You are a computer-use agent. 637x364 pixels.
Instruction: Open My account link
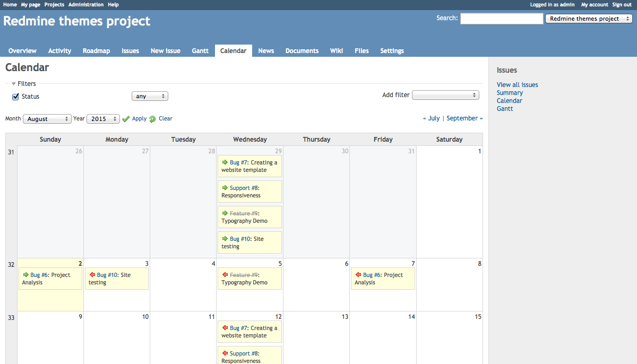click(595, 4)
